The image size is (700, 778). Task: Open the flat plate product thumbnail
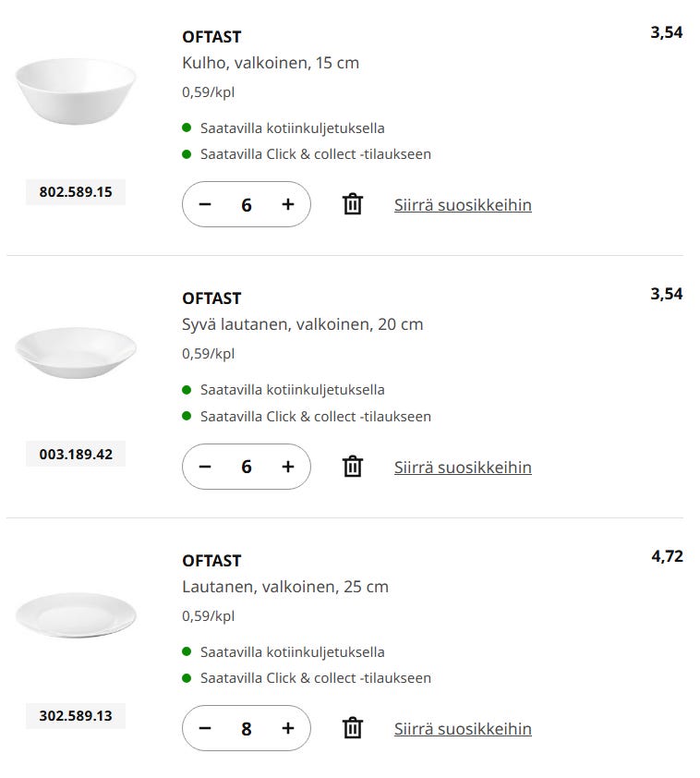click(x=76, y=614)
